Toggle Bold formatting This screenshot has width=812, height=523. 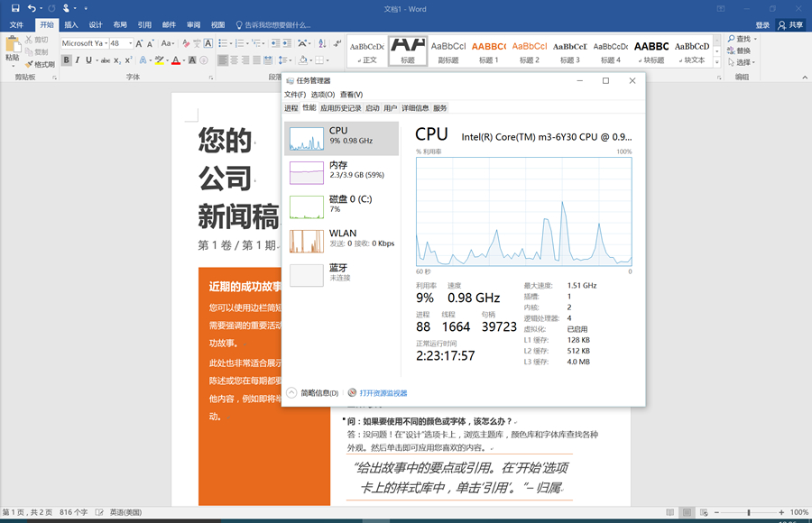[66, 60]
